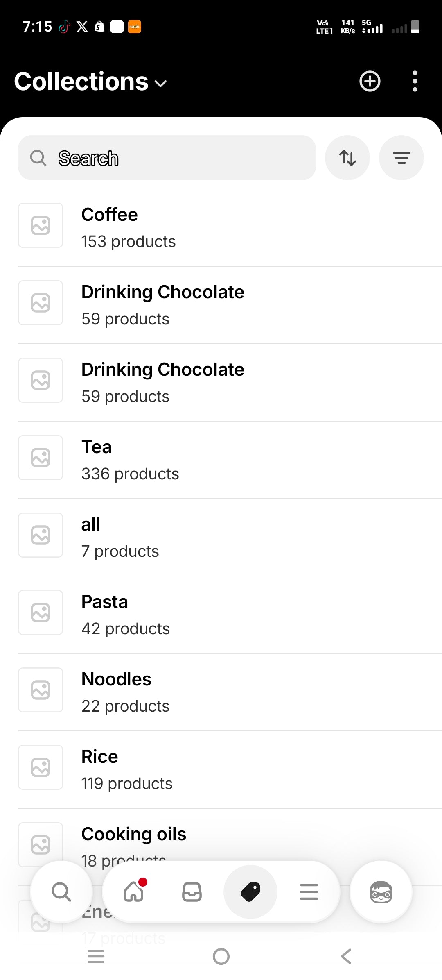Open the Orders inbox tab

tap(192, 892)
